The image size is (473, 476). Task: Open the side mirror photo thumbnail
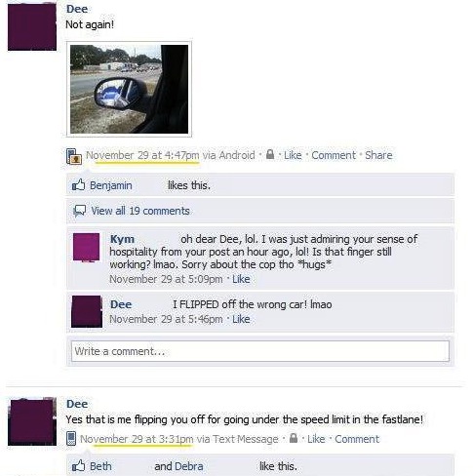pos(129,89)
